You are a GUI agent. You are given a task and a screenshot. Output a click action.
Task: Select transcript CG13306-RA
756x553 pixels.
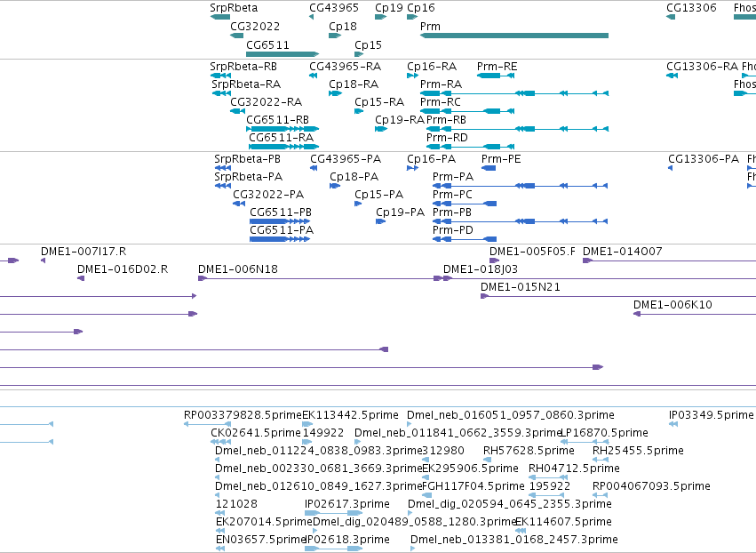pos(702,67)
